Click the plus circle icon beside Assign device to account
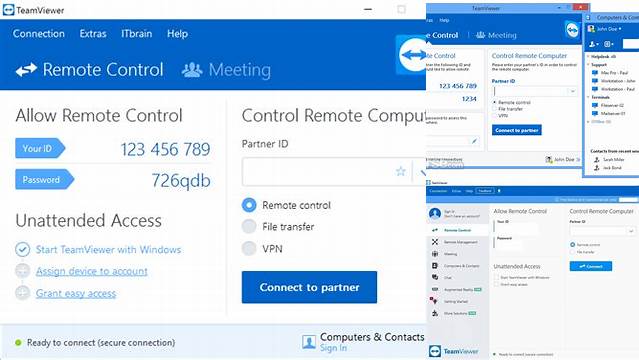The image size is (639, 360). tap(22, 271)
